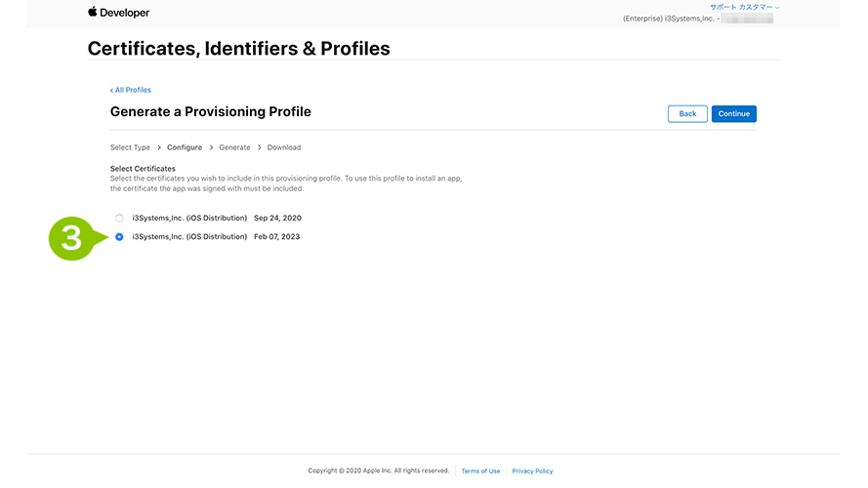Open the Apple Developer logo home
This screenshot has width=868, height=488.
(118, 12)
